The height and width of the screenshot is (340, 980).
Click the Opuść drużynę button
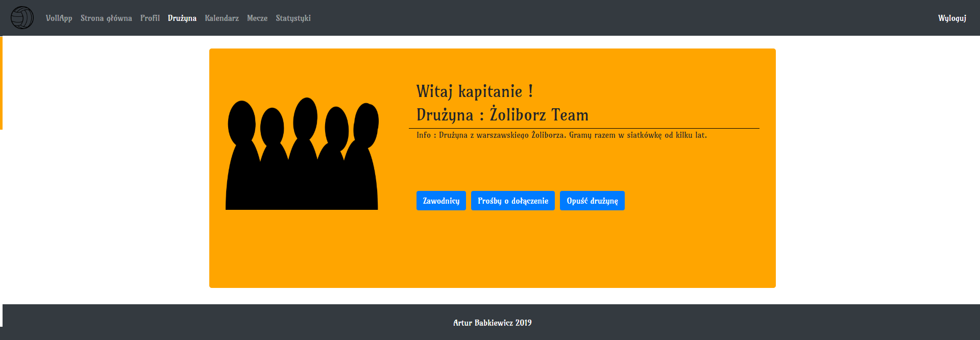coord(592,201)
